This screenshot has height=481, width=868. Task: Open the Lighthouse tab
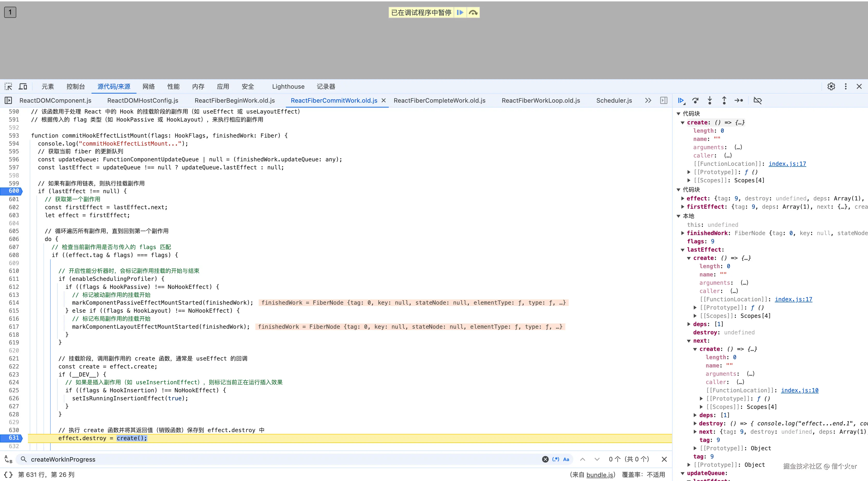(288, 87)
